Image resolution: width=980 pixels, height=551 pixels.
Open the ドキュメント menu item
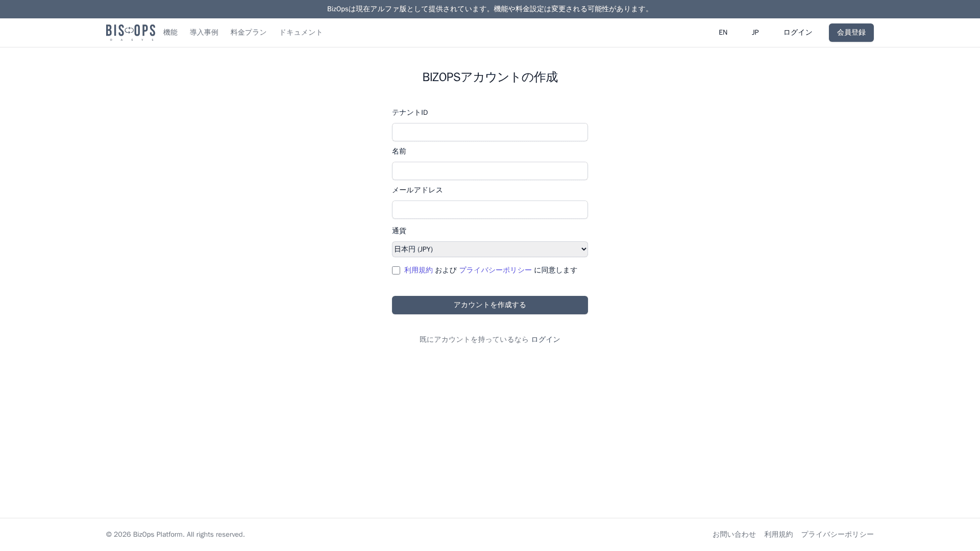(301, 33)
